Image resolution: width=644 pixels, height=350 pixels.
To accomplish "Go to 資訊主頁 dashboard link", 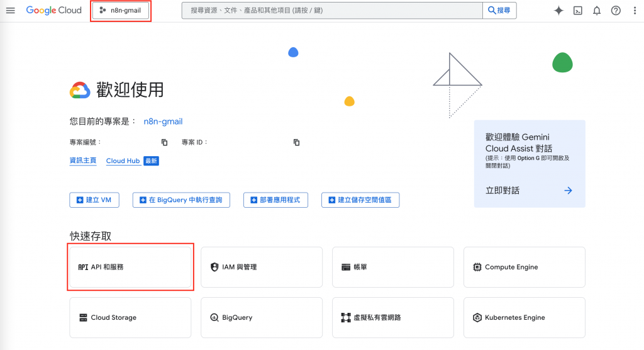I will (83, 161).
